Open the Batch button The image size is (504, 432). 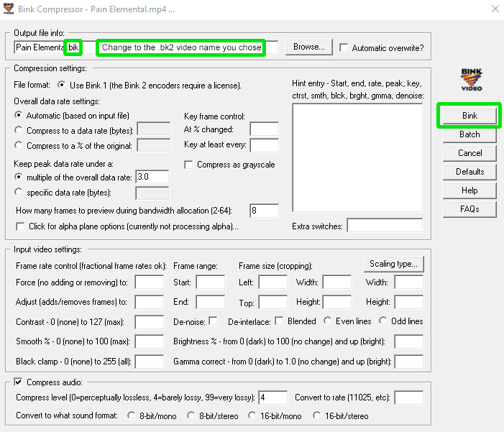pyautogui.click(x=469, y=134)
